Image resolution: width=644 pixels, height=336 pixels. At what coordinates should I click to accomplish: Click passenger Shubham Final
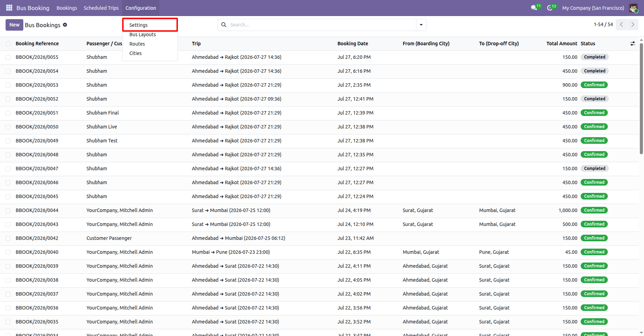pyautogui.click(x=103, y=113)
